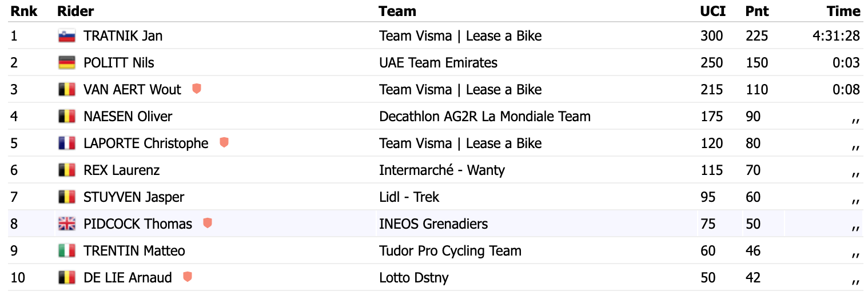Visit the INEOS Grenadiers team page
This screenshot has height=295, width=868.
433,224
